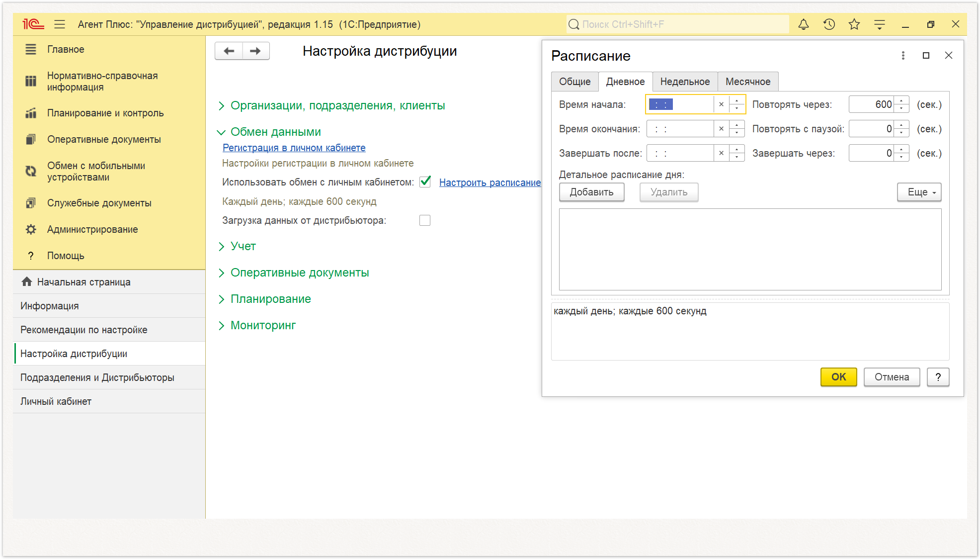The image size is (980, 559).
Task: Click the Завершать после spinner arrows
Action: click(736, 153)
